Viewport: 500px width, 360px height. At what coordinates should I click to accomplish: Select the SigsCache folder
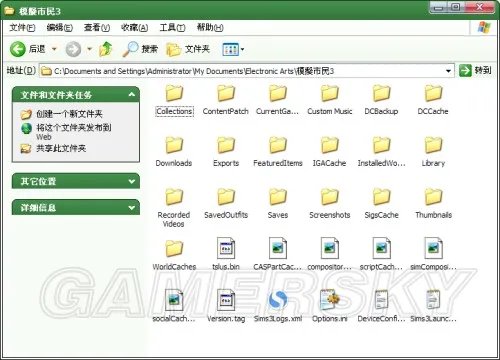(x=381, y=203)
